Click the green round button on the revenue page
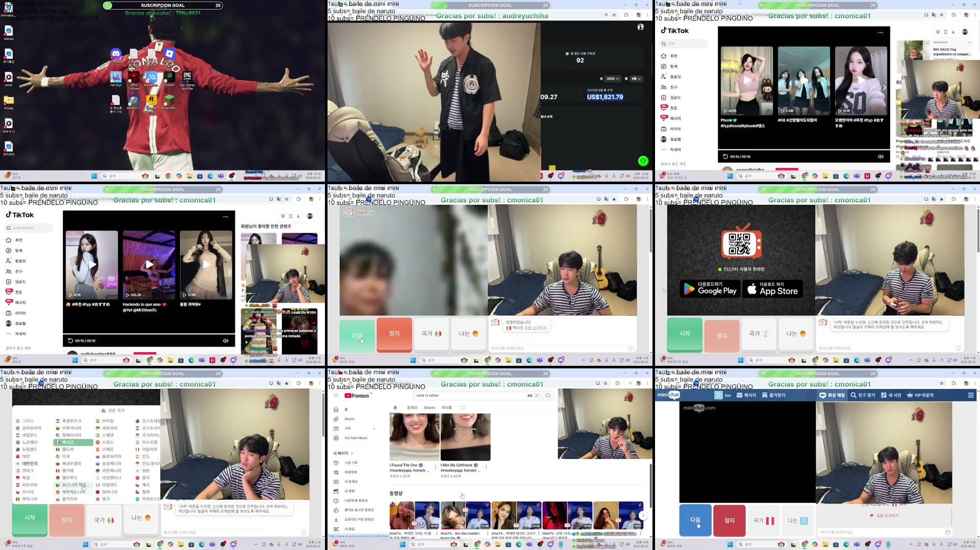 [x=643, y=161]
